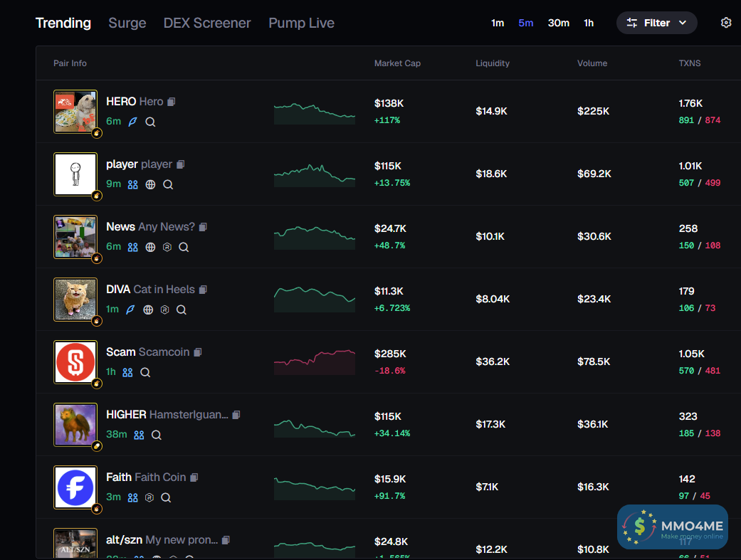
Task: Click the search icon on the player row
Action: point(168,184)
